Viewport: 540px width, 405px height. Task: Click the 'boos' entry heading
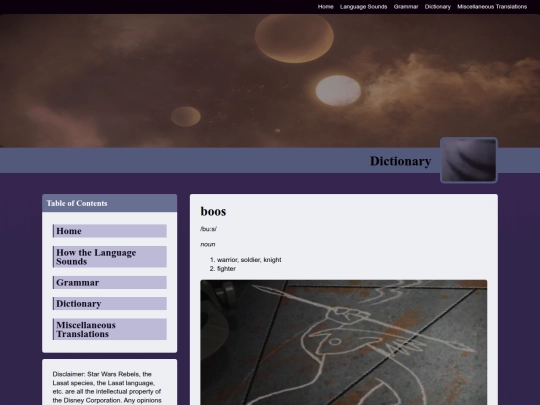pyautogui.click(x=213, y=211)
